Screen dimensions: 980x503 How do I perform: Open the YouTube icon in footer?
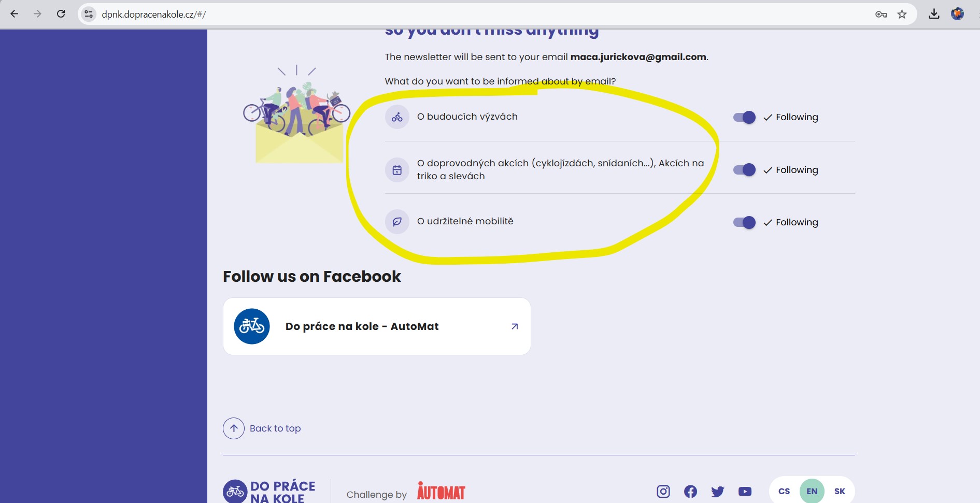point(745,491)
